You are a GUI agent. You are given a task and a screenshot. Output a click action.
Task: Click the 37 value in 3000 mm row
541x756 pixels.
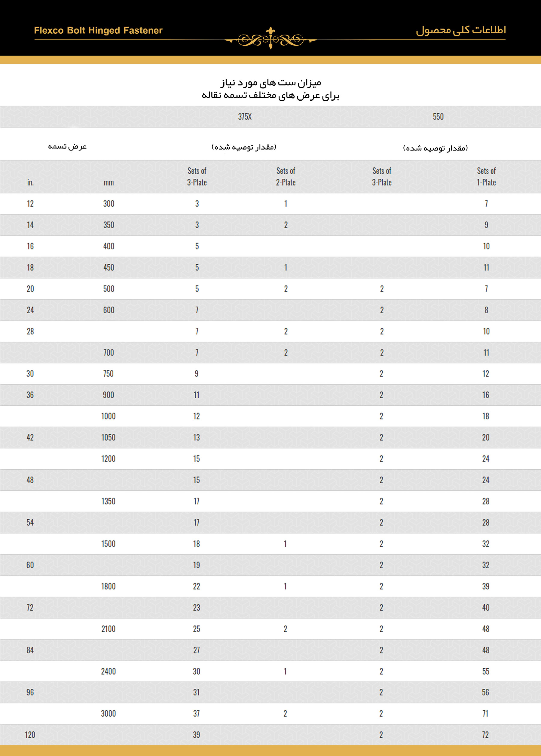coord(197,713)
